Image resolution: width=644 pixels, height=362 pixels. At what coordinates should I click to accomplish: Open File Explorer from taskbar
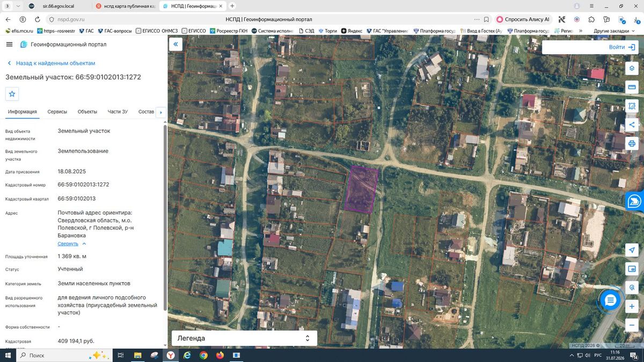(137, 355)
